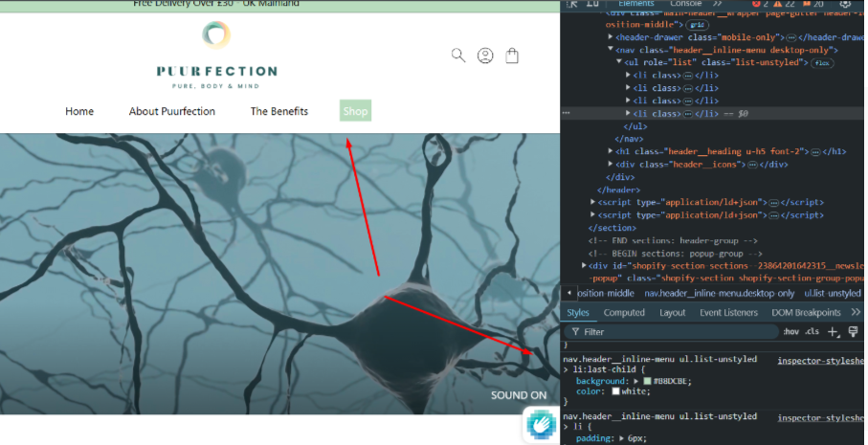Select the BEGIN sections popup-group comment
The image size is (868, 445).
(x=676, y=254)
